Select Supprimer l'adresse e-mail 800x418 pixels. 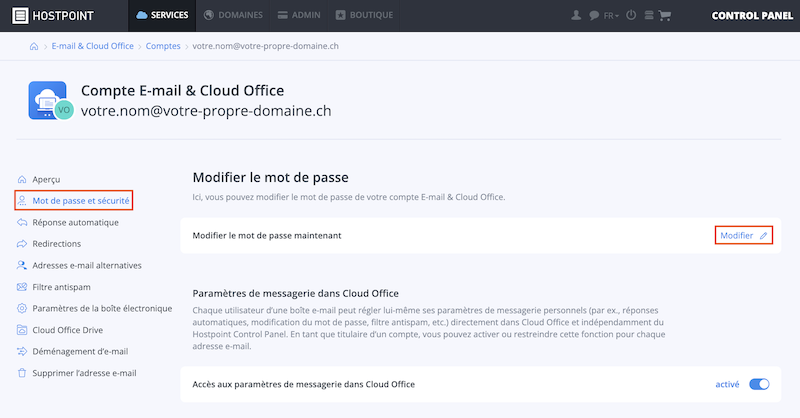[x=84, y=373]
